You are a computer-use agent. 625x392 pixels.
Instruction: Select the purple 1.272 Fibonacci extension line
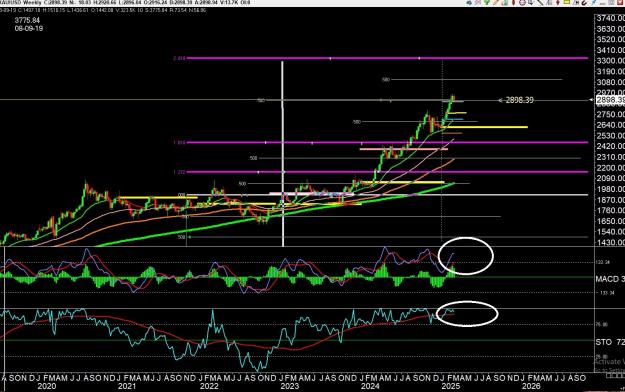(x=387, y=172)
